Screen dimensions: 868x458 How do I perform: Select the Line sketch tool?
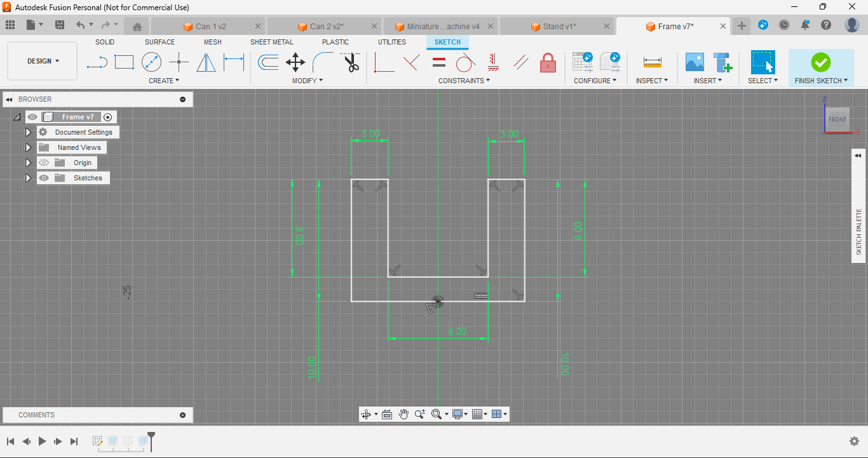pos(97,62)
